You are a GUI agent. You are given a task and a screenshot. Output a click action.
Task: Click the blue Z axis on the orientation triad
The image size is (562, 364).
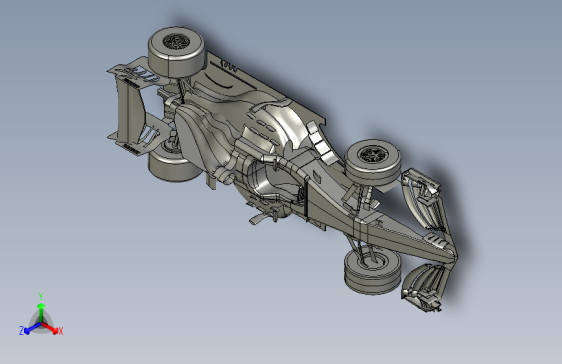(x=29, y=329)
